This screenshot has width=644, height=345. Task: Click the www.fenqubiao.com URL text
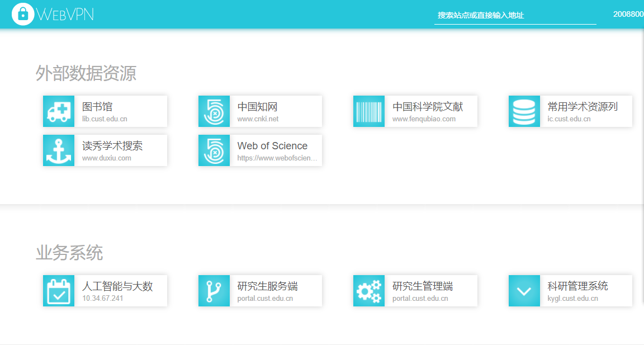(424, 119)
